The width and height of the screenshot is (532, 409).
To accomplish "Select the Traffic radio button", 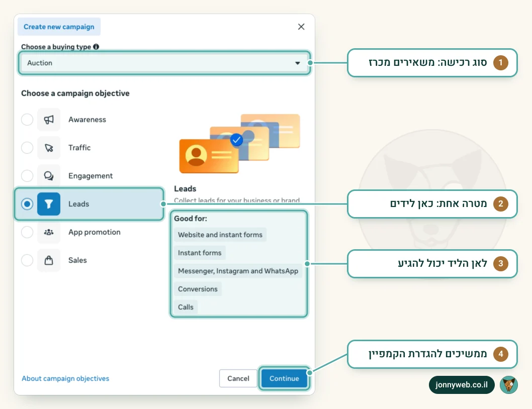I will coord(27,148).
